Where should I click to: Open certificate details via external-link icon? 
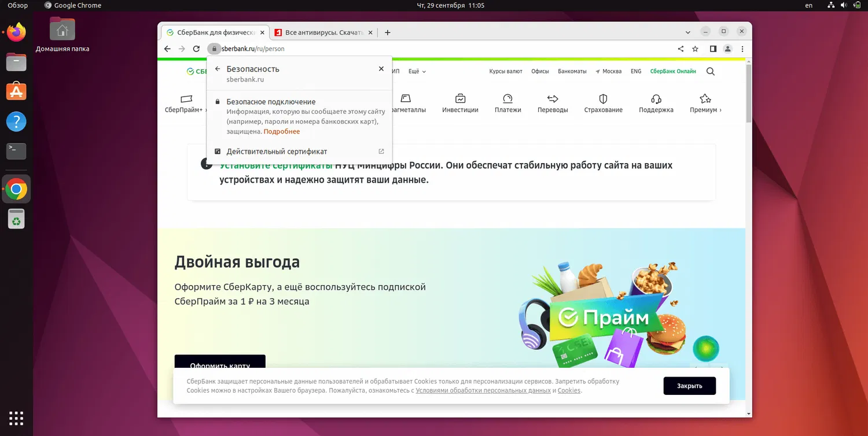381,152
